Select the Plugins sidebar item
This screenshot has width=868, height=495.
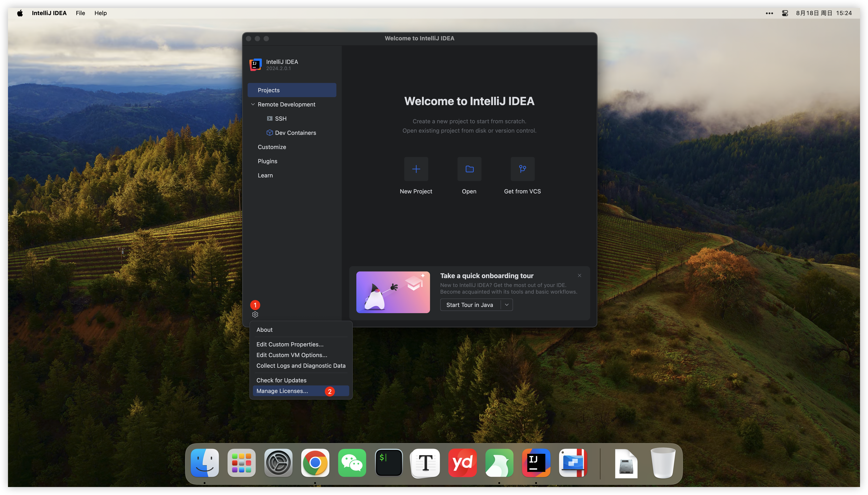coord(267,161)
